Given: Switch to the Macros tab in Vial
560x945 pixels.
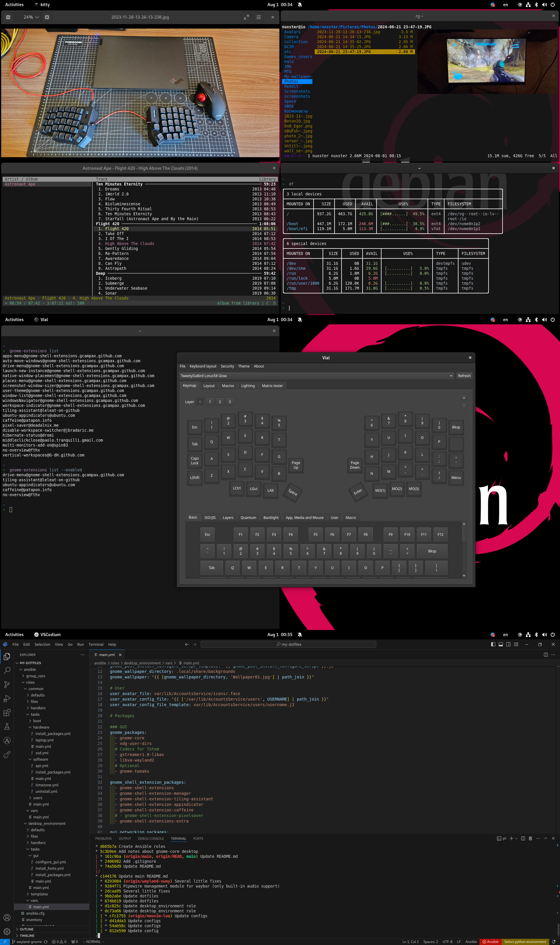Looking at the screenshot, I should point(228,386).
